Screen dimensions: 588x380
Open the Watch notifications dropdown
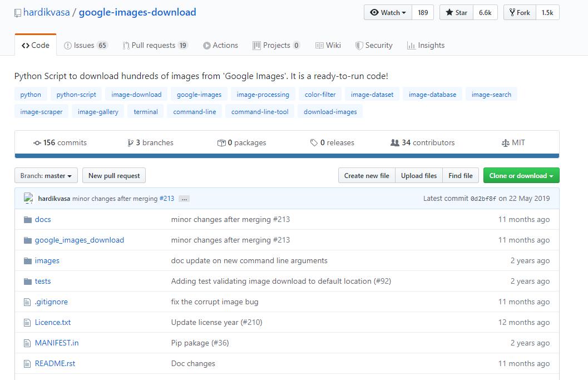point(388,12)
